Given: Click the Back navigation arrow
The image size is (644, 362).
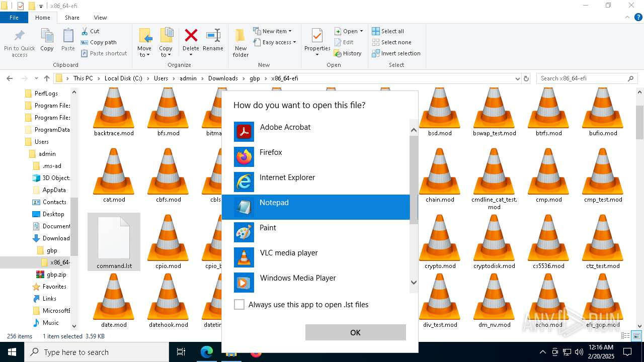Looking at the screenshot, I should (x=10, y=78).
